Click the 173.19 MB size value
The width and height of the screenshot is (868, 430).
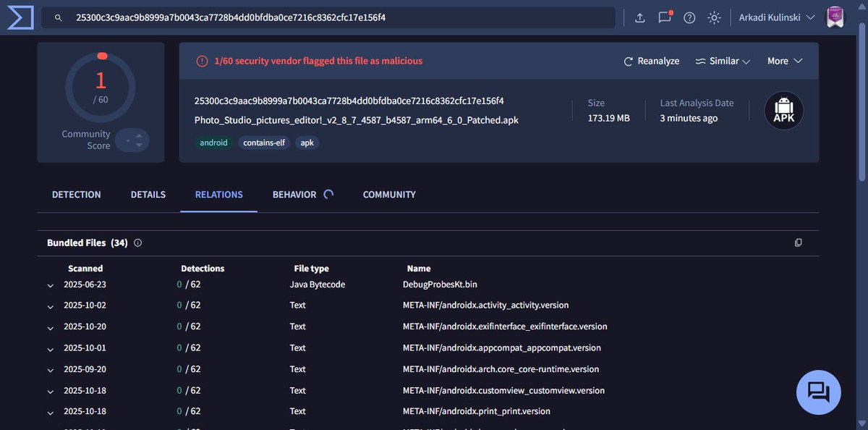(x=609, y=118)
